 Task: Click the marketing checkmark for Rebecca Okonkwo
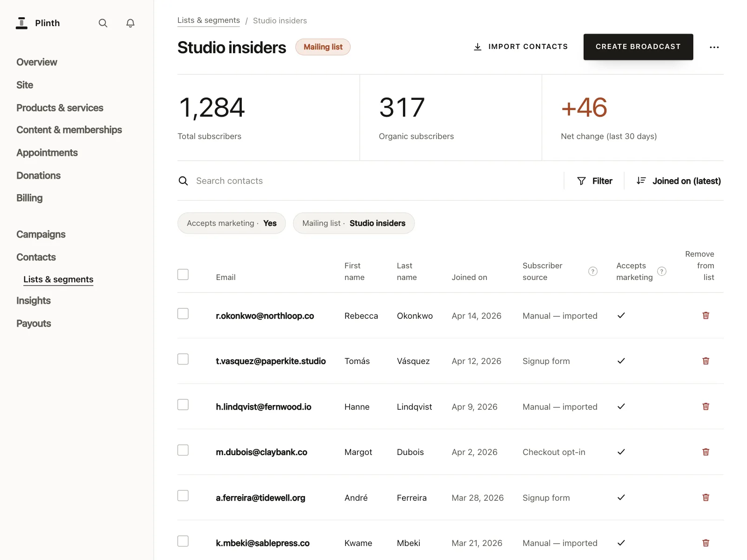(621, 315)
